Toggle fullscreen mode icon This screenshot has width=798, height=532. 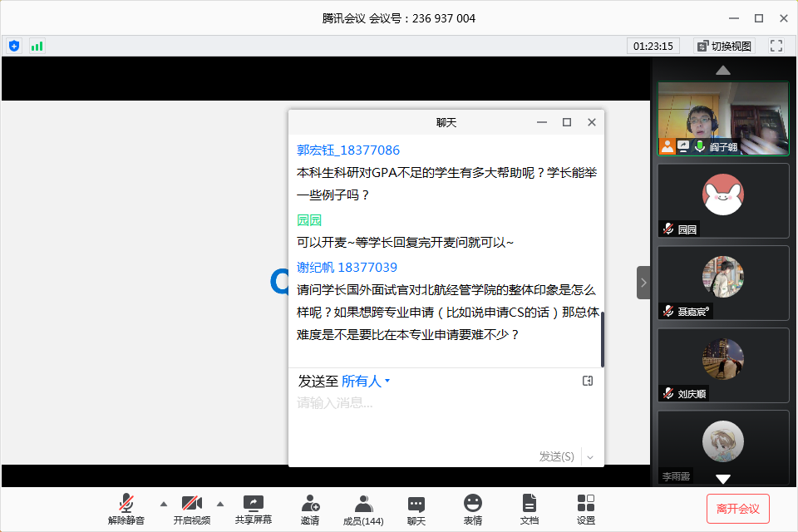[x=776, y=46]
